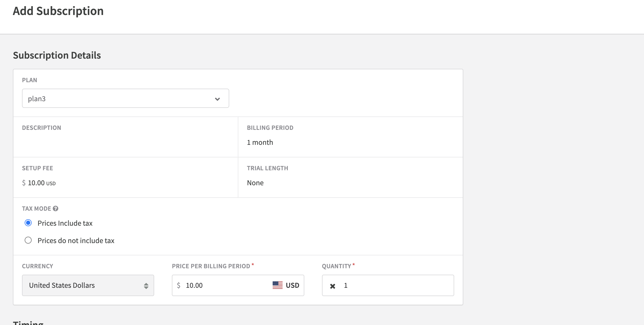Click the Tax Mode help question icon
Image resolution: width=644 pixels, height=325 pixels.
[55, 209]
